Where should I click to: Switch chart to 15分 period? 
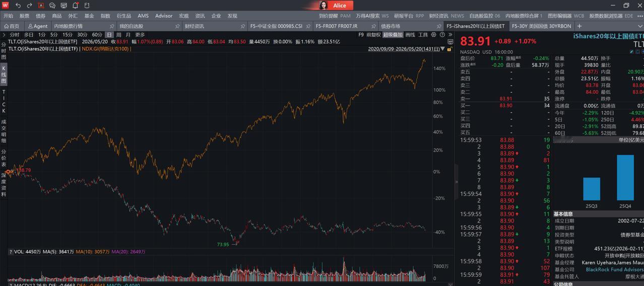[x=68, y=35]
